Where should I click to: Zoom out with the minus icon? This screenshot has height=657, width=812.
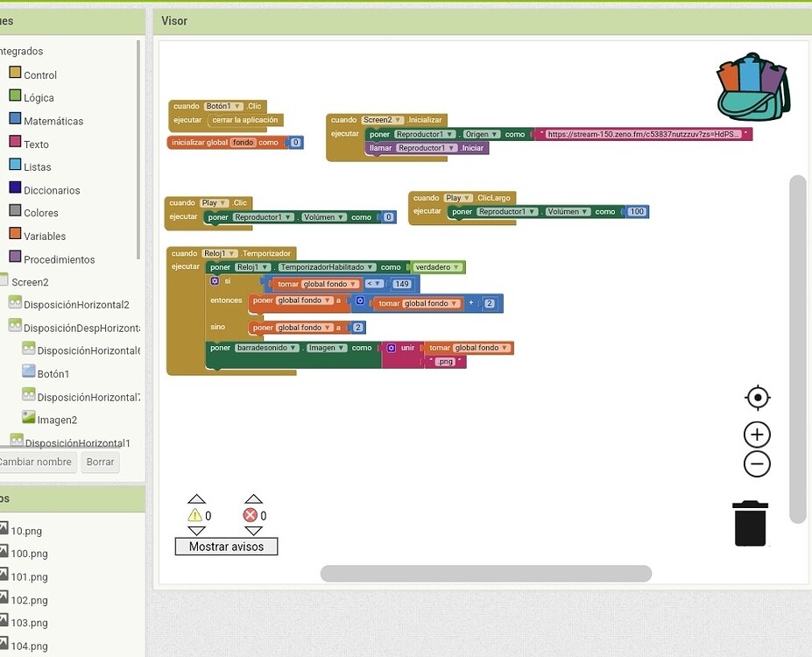(x=757, y=464)
